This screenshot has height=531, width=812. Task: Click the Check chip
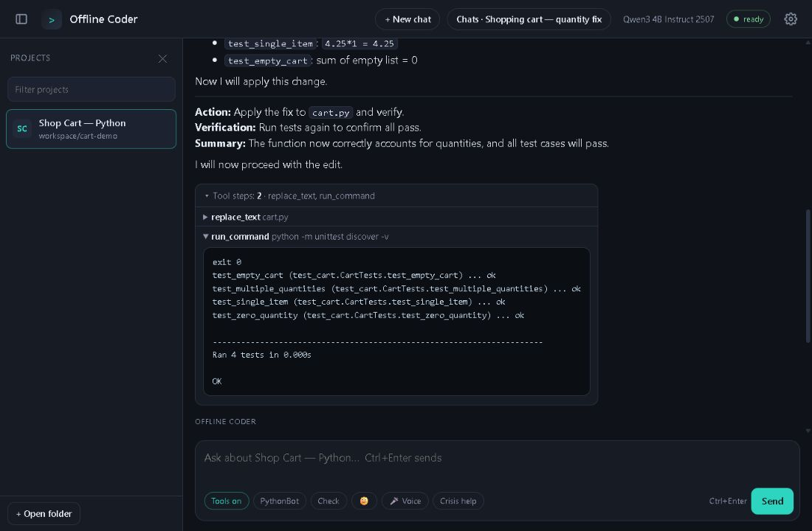tap(328, 501)
